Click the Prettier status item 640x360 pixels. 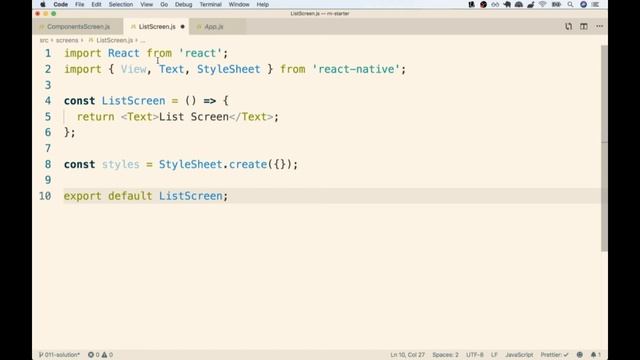554,355
